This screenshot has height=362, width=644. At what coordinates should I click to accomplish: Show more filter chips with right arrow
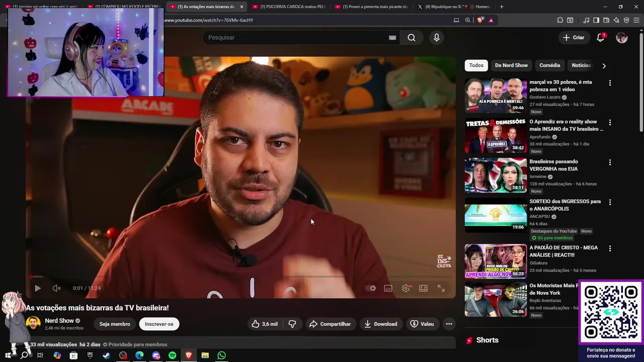pyautogui.click(x=604, y=66)
